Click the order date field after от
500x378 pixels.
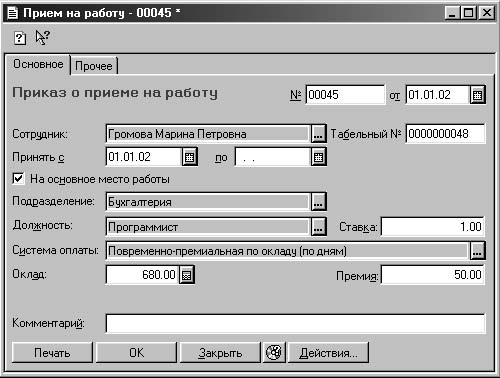438,95
